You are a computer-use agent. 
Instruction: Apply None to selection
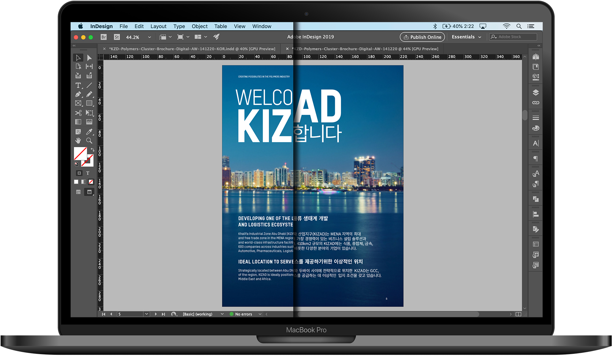click(91, 182)
